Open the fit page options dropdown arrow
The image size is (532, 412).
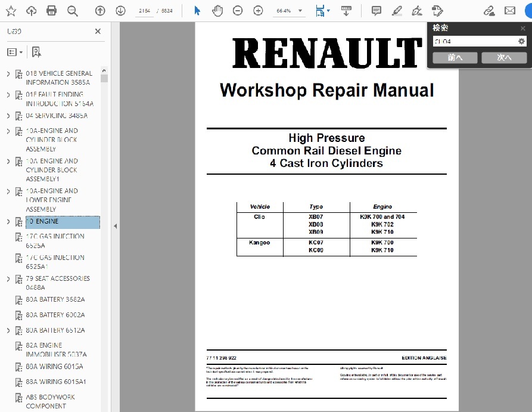328,11
